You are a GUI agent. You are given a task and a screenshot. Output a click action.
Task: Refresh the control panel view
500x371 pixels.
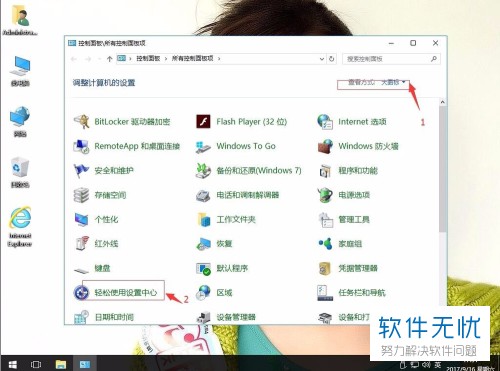[x=331, y=59]
